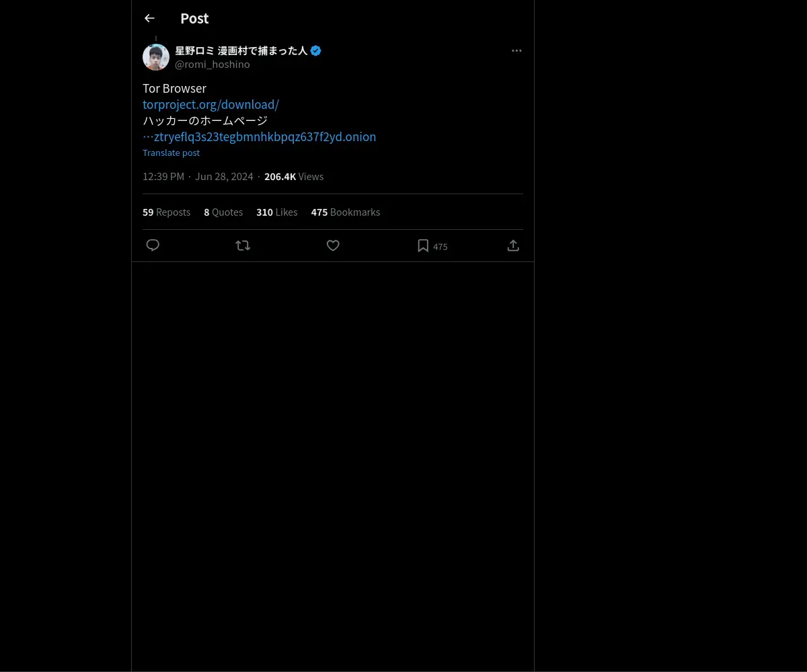Open the three-dot more options menu
807x672 pixels.
516,50
